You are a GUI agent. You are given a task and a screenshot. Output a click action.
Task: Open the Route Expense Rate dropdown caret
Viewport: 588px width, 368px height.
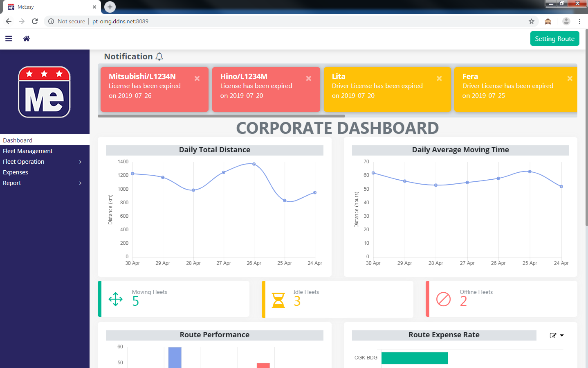(x=562, y=335)
